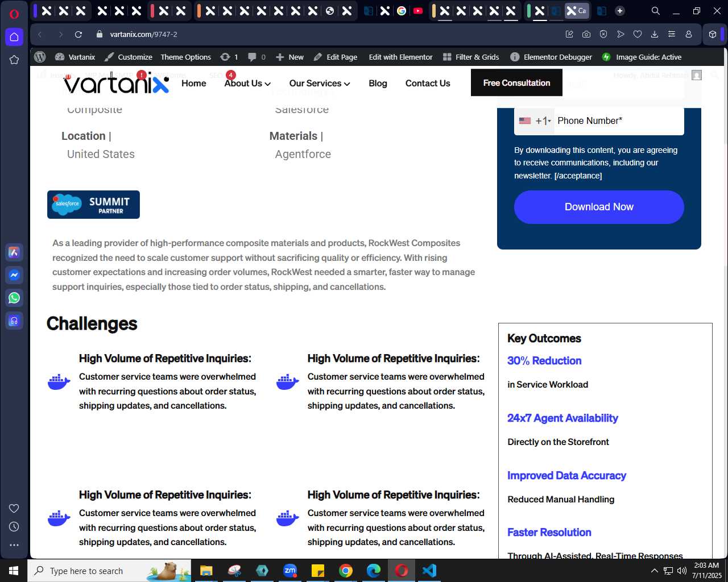This screenshot has height=582, width=728.
Task: Open browsing history clock in sidebar
Action: (x=14, y=526)
